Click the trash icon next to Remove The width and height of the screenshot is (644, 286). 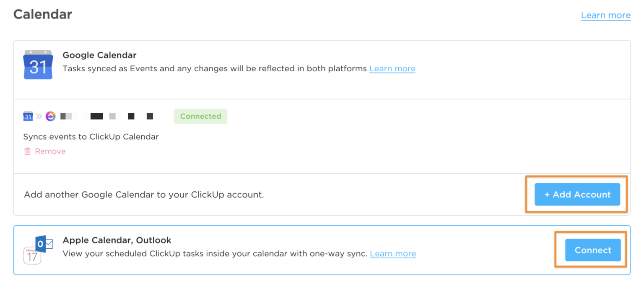[x=27, y=151]
